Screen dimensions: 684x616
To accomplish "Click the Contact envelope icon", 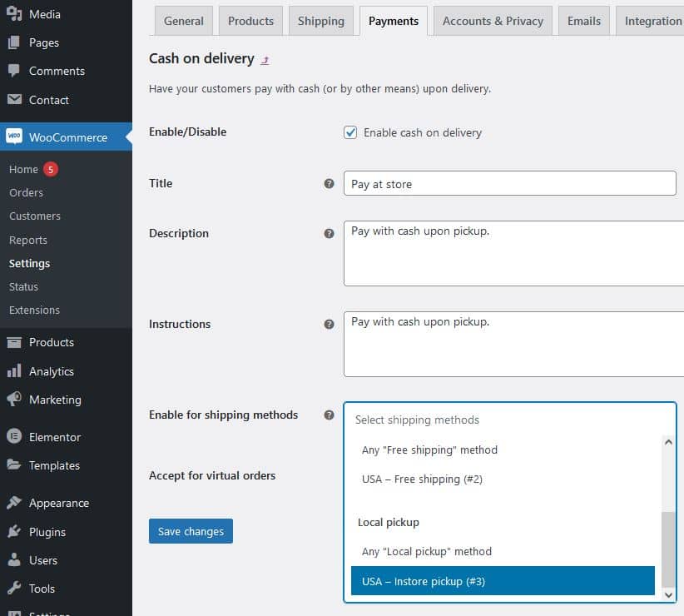I will 14,99.
